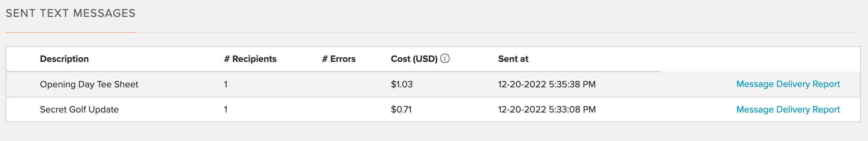The image size is (868, 141).
Task: Select the Opening Day Tee Sheet description
Action: [89, 84]
